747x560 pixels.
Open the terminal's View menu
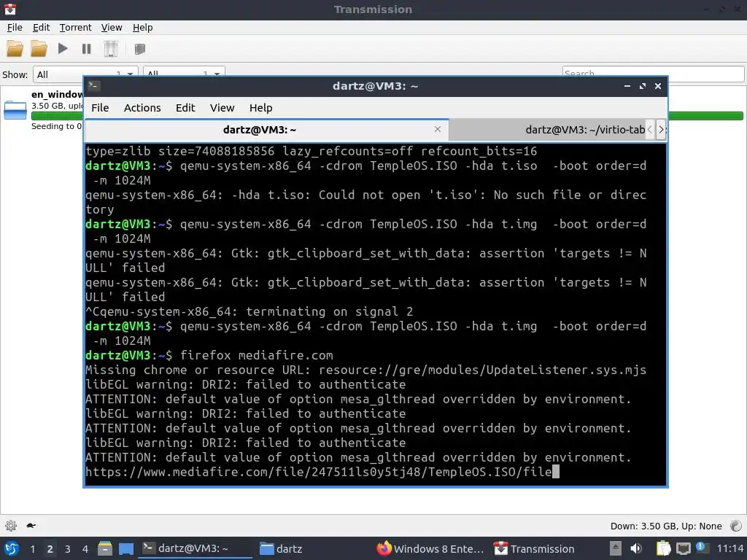[x=222, y=108]
